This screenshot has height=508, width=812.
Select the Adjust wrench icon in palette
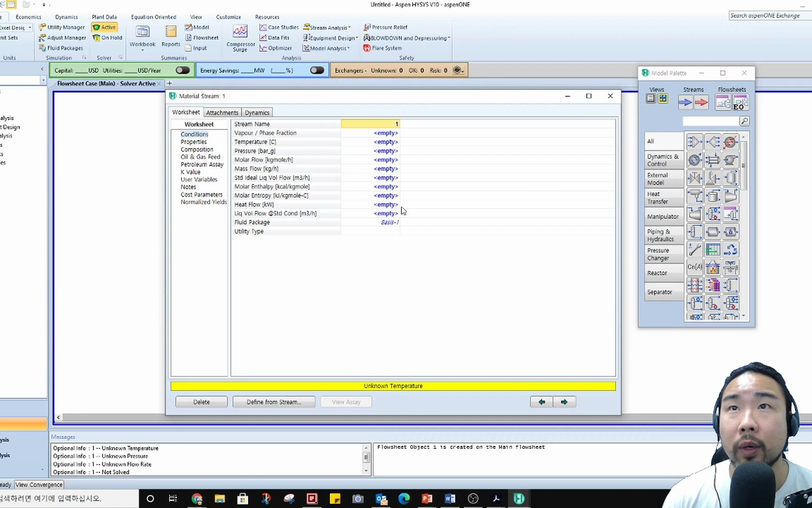tap(695, 249)
